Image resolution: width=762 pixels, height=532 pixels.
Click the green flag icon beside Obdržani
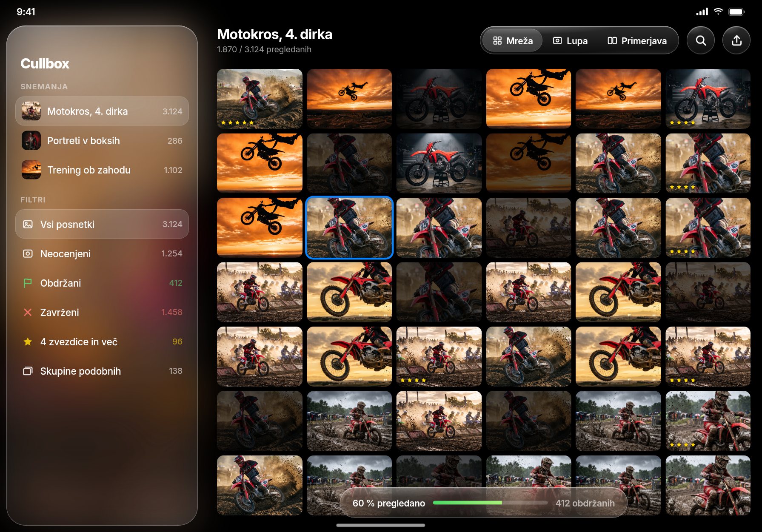point(28,283)
